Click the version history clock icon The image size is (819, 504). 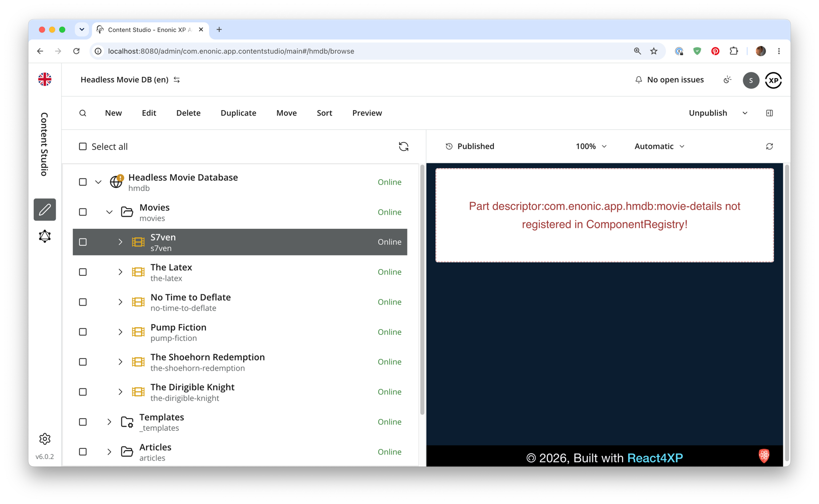point(449,146)
